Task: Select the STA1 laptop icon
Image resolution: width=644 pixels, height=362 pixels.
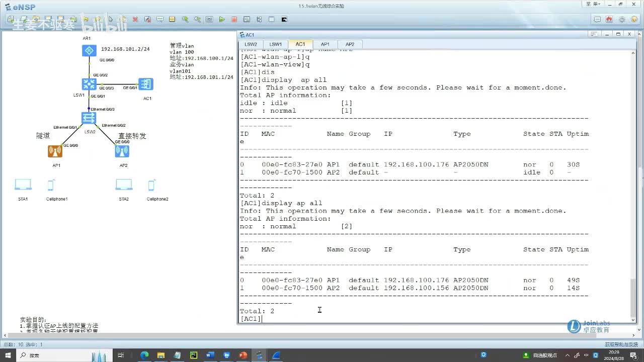Action: tap(23, 185)
